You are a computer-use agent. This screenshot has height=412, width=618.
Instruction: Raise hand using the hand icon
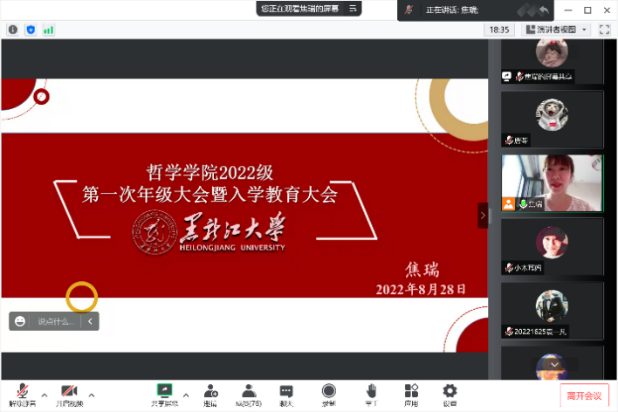[x=371, y=391]
